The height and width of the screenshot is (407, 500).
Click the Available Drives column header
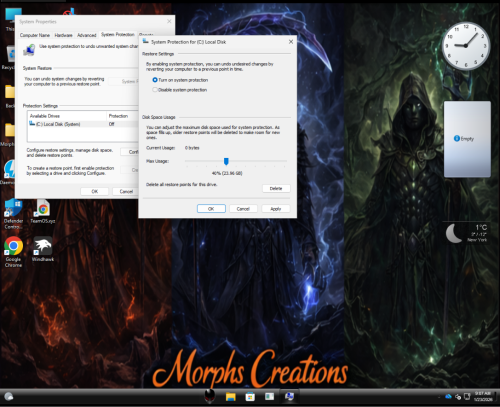point(67,116)
